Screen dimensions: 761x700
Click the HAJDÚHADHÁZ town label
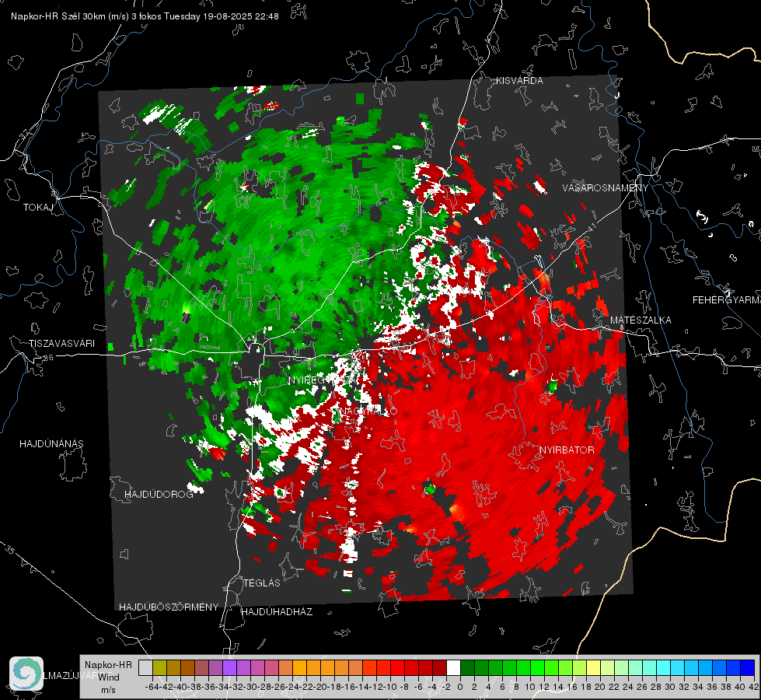coord(278,612)
